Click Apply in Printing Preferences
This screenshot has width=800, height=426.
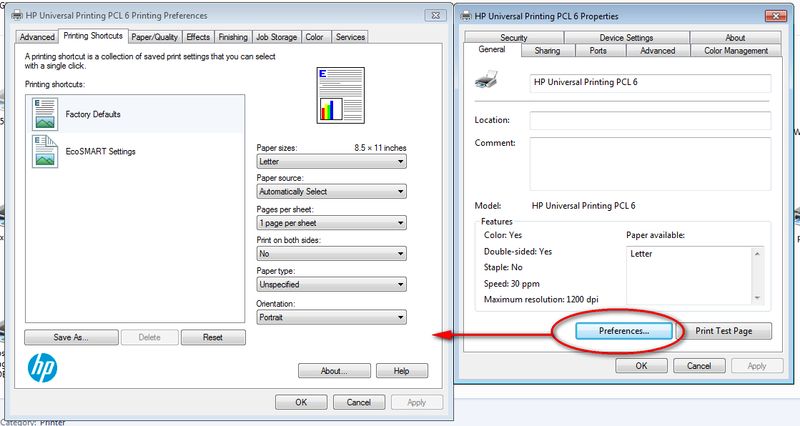pos(416,402)
